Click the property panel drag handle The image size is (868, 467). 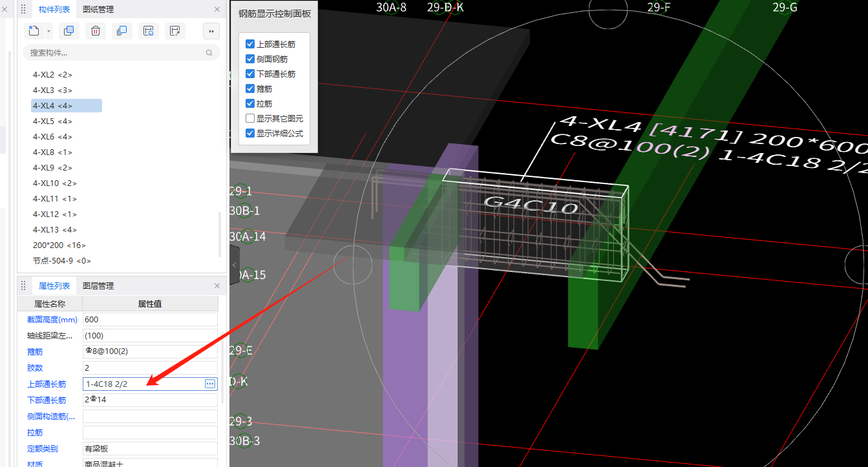(24, 285)
